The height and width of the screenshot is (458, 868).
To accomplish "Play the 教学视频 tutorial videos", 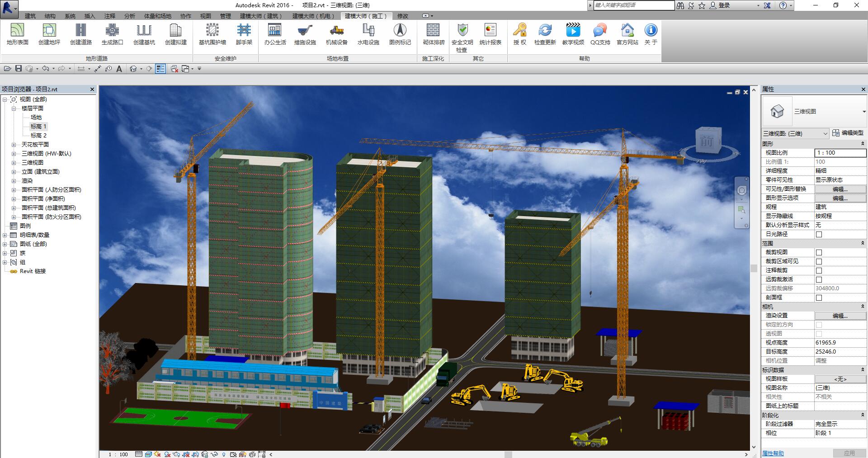I will click(573, 34).
